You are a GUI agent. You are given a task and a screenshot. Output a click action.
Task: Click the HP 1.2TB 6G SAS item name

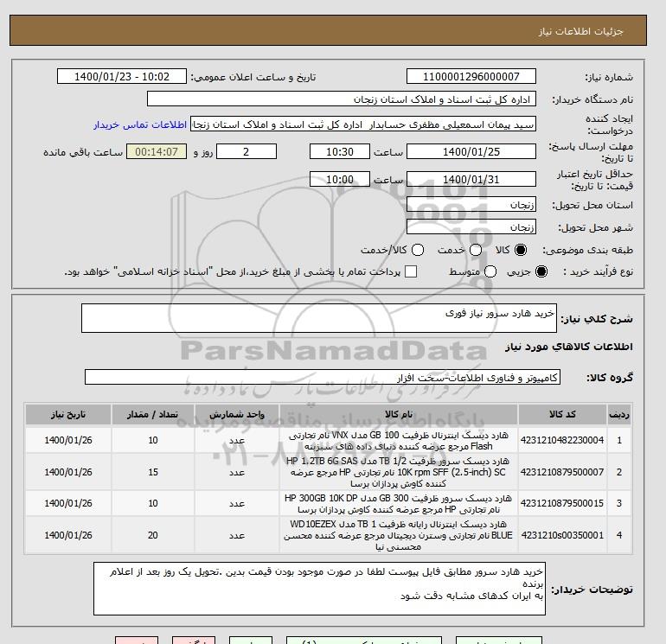[x=399, y=472]
